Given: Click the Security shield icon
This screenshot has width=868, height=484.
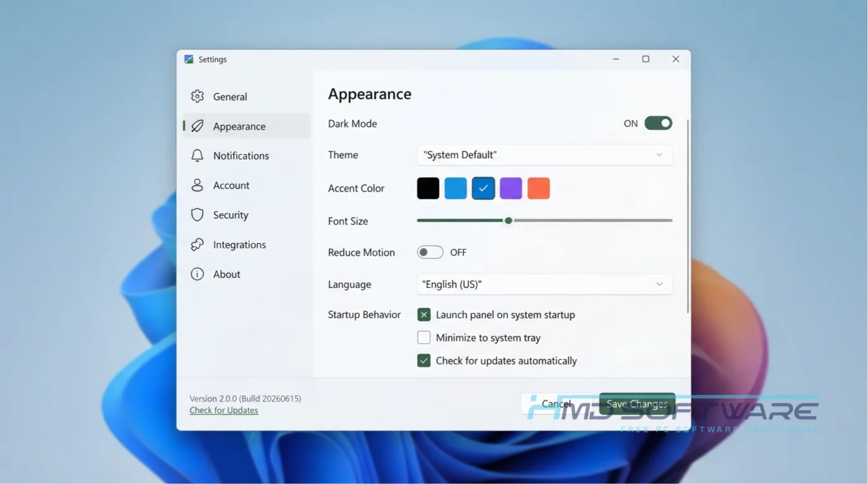Looking at the screenshot, I should point(197,215).
